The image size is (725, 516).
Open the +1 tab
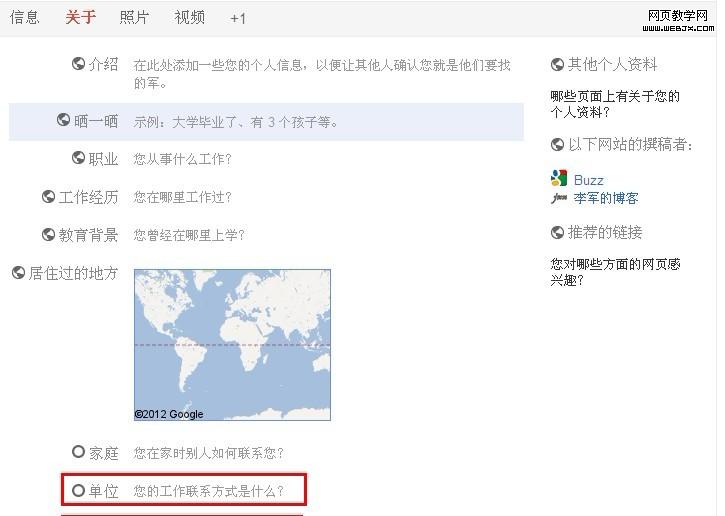tap(238, 18)
